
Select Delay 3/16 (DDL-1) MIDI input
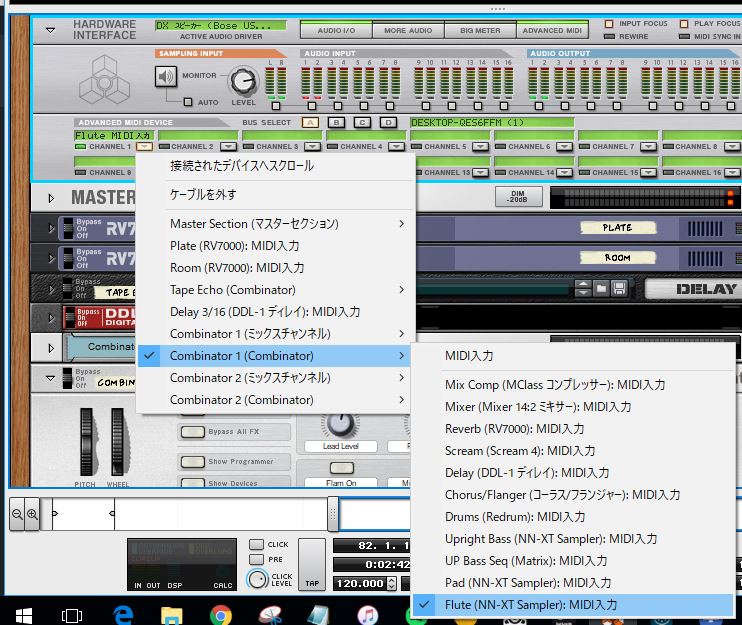pyautogui.click(x=275, y=312)
